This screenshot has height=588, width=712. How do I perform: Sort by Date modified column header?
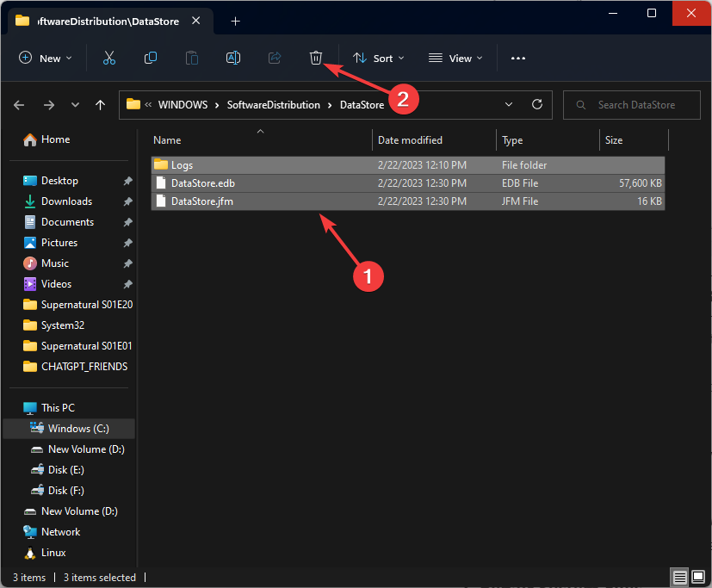pyautogui.click(x=410, y=140)
